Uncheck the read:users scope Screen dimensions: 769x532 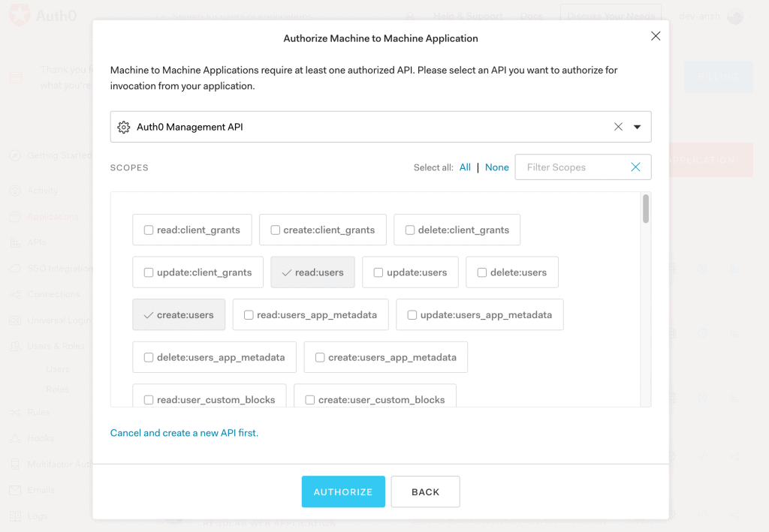(286, 273)
